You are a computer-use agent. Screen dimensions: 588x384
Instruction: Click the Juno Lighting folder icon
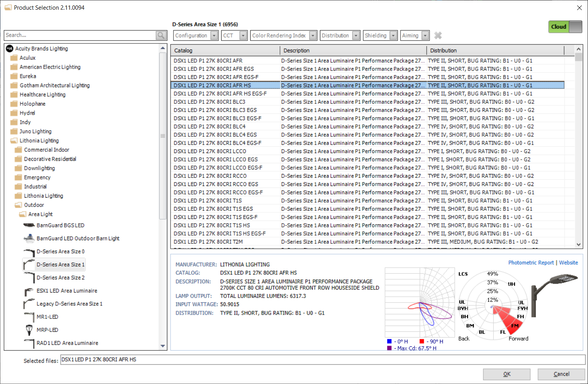click(14, 131)
